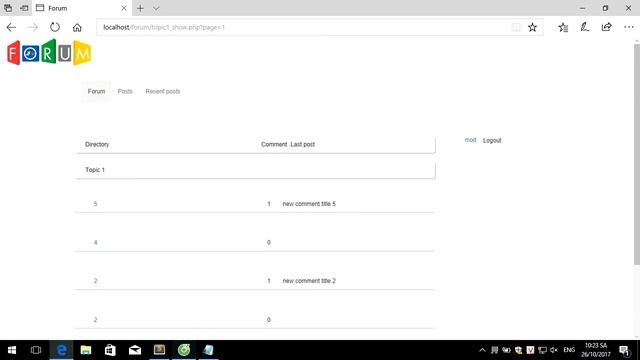Open a new browser tab
The height and width of the screenshot is (360, 640).
click(x=140, y=8)
